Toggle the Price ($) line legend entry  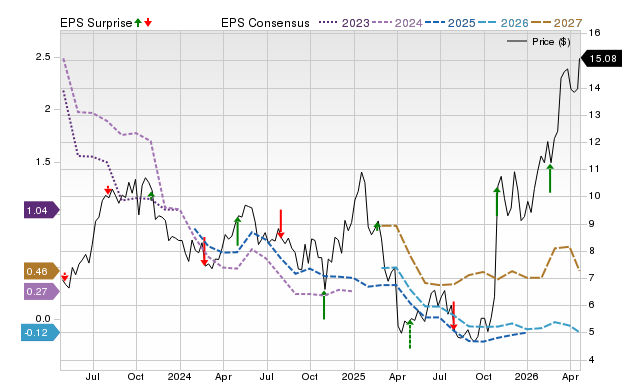[539, 42]
